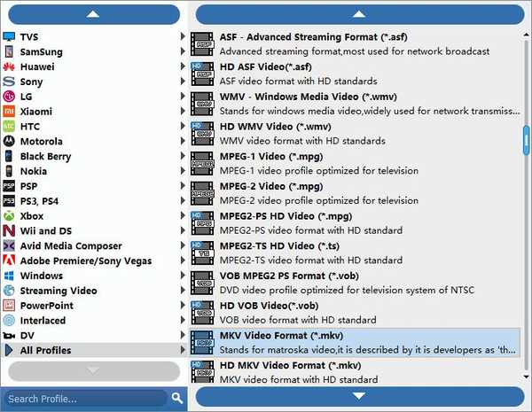Click the HD ASF Video film icon
This screenshot has width=532, height=412.
pyautogui.click(x=202, y=74)
